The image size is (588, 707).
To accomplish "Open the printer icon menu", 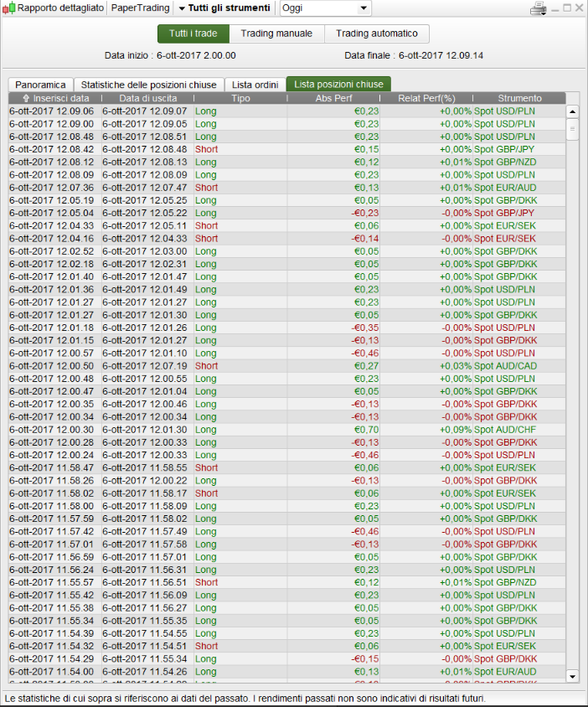I will pos(539,8).
